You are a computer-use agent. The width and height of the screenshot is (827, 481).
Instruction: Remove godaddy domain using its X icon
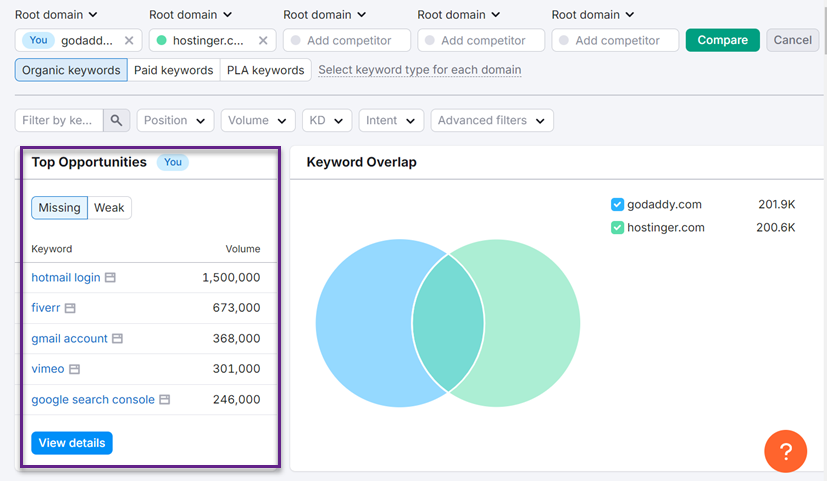pos(129,40)
